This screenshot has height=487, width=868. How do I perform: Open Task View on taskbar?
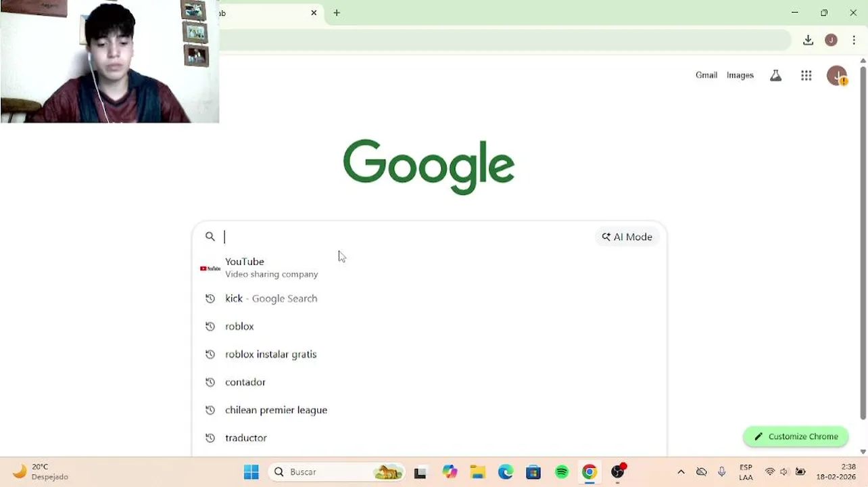pos(420,472)
